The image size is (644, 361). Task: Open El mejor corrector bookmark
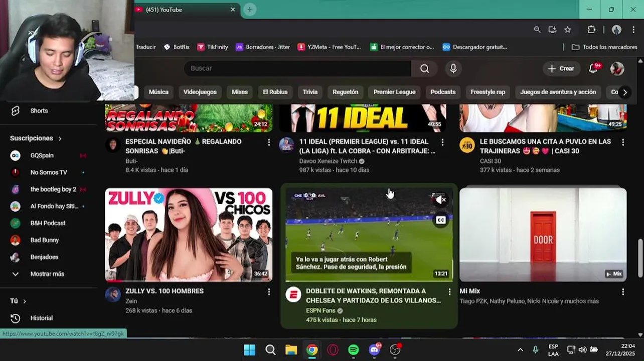pyautogui.click(x=402, y=47)
